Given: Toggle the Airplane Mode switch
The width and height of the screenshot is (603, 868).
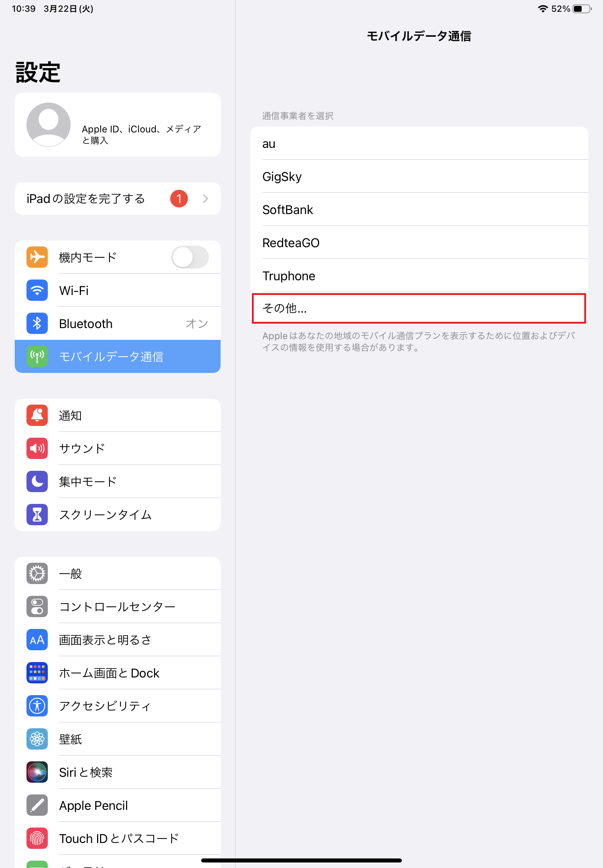Looking at the screenshot, I should point(190,257).
